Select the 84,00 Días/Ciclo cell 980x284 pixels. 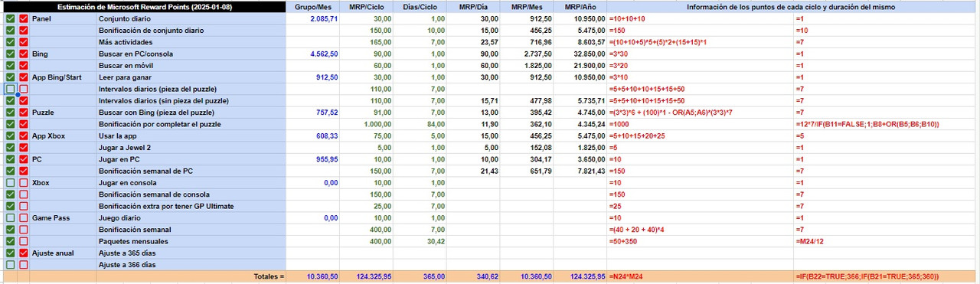coord(420,124)
